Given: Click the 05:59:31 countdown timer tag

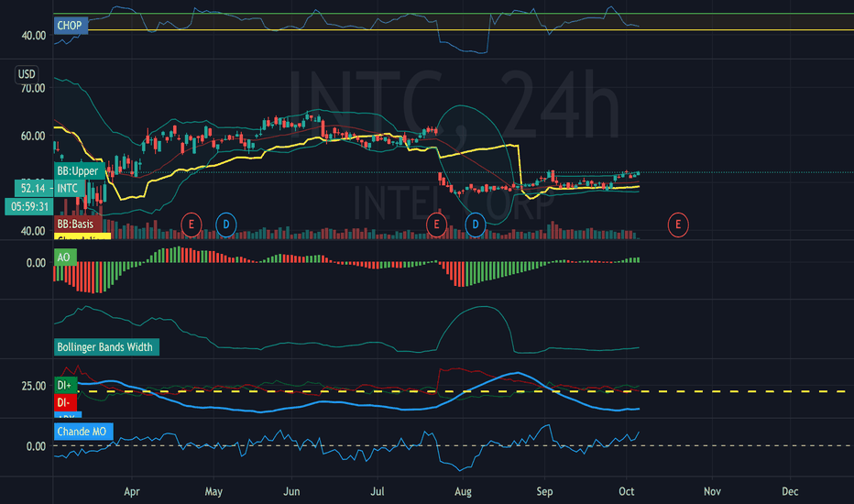Looking at the screenshot, I should 29,207.
